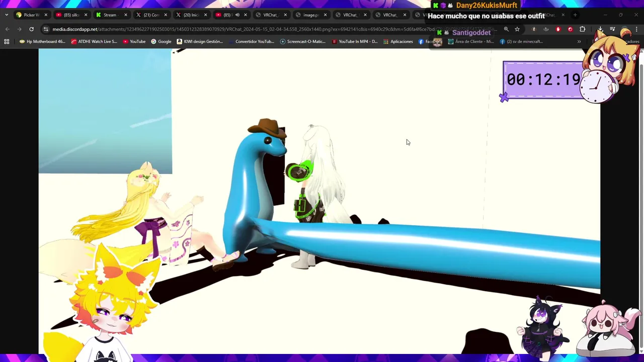Image resolution: width=644 pixels, height=362 pixels.
Task: Open the Hp Motherboard bookmark
Action: [42, 42]
